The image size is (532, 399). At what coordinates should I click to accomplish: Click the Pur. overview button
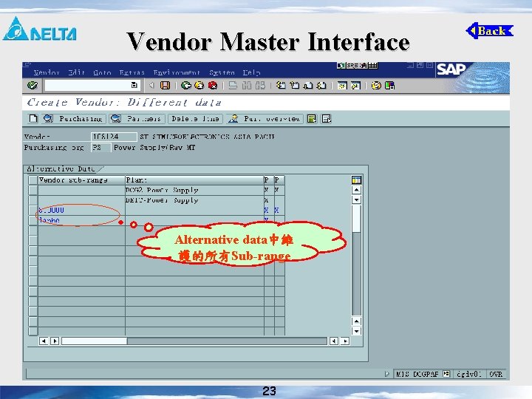(265, 119)
